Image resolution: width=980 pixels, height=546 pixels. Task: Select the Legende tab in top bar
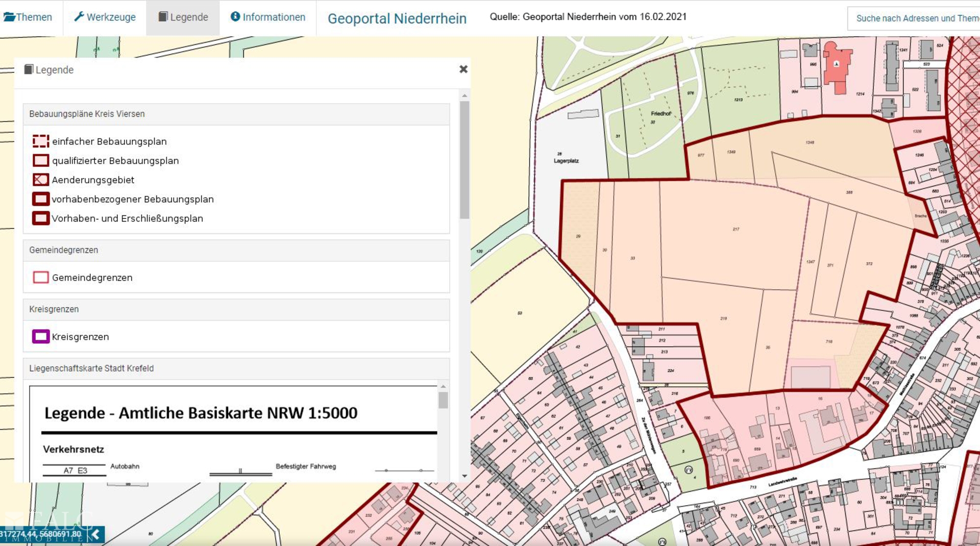pos(183,17)
